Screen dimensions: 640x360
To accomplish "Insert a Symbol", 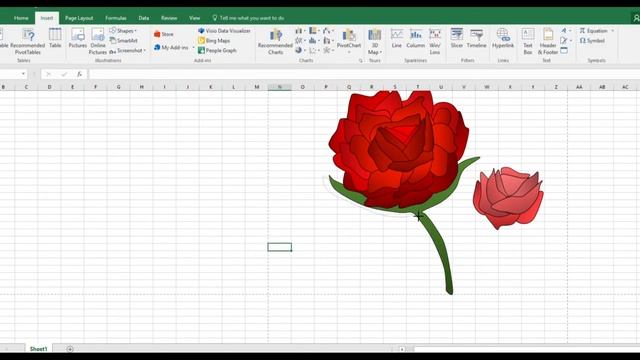I will [x=592, y=40].
